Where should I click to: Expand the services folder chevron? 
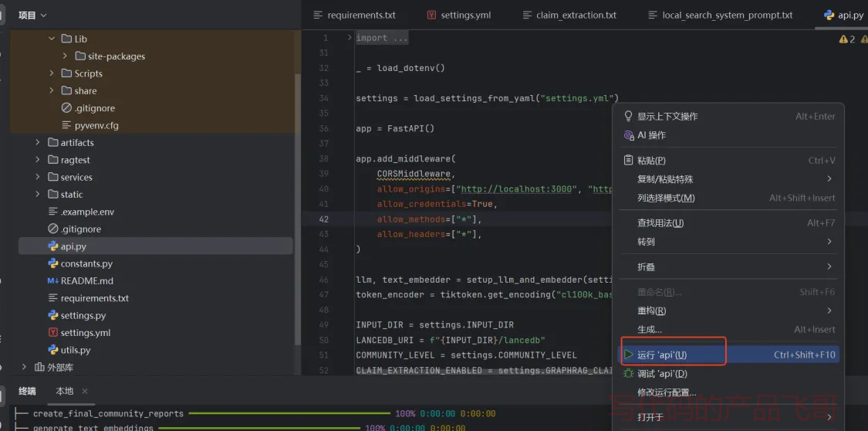click(38, 178)
